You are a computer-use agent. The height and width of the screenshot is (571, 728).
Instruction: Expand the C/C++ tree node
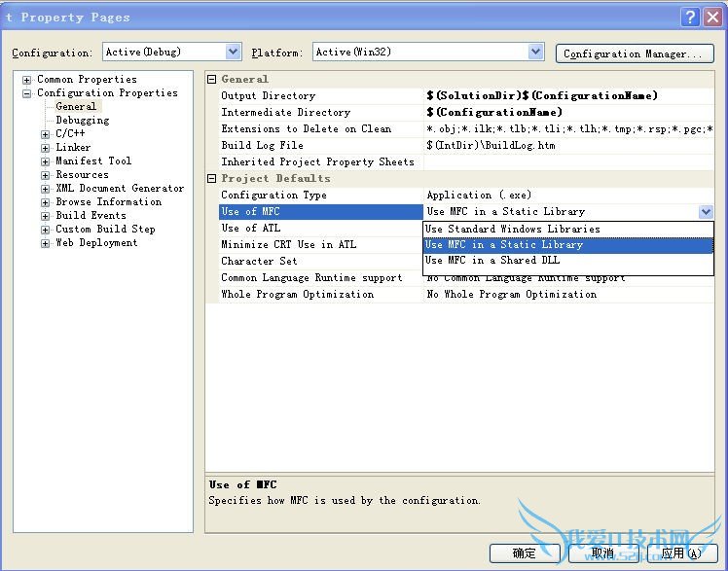[x=46, y=134]
